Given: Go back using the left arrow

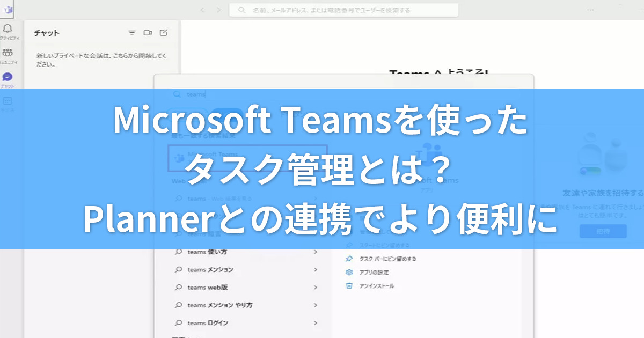Looking at the screenshot, I should pyautogui.click(x=202, y=10).
